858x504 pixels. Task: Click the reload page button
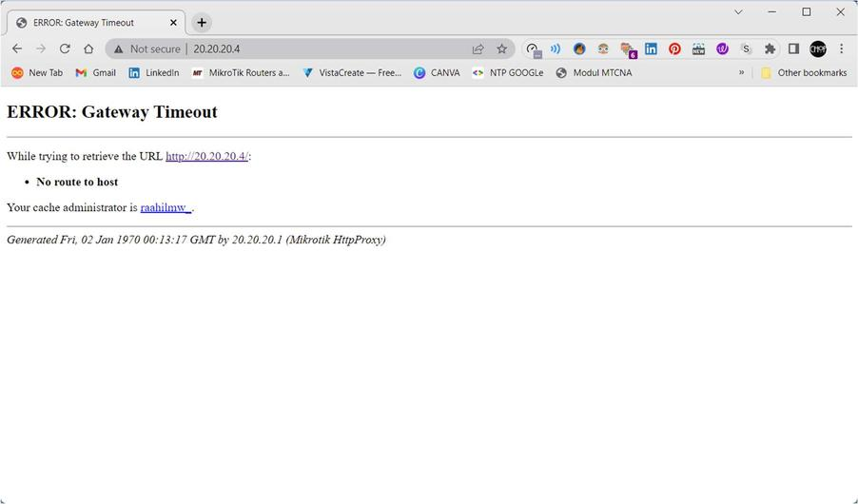[x=65, y=48]
